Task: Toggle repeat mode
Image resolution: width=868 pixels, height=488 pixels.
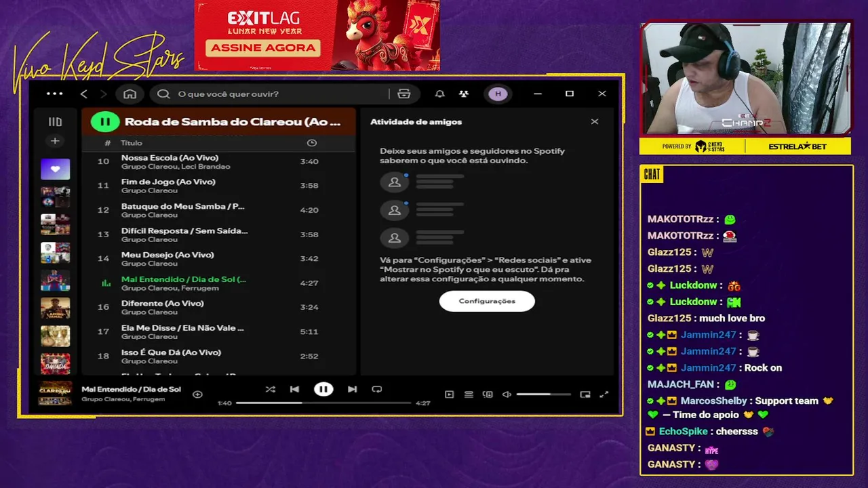Action: (377, 389)
